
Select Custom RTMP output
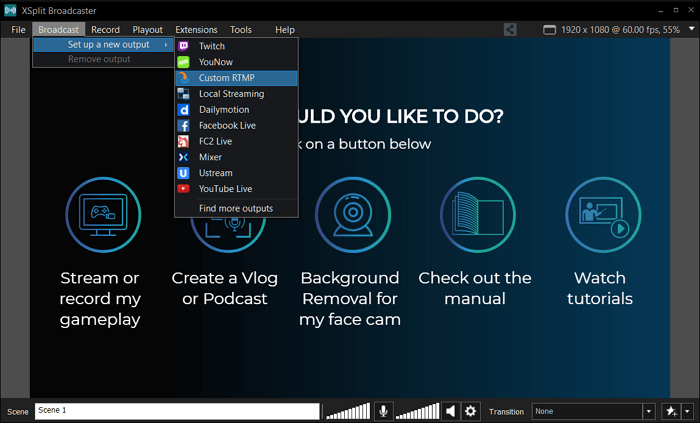(236, 78)
